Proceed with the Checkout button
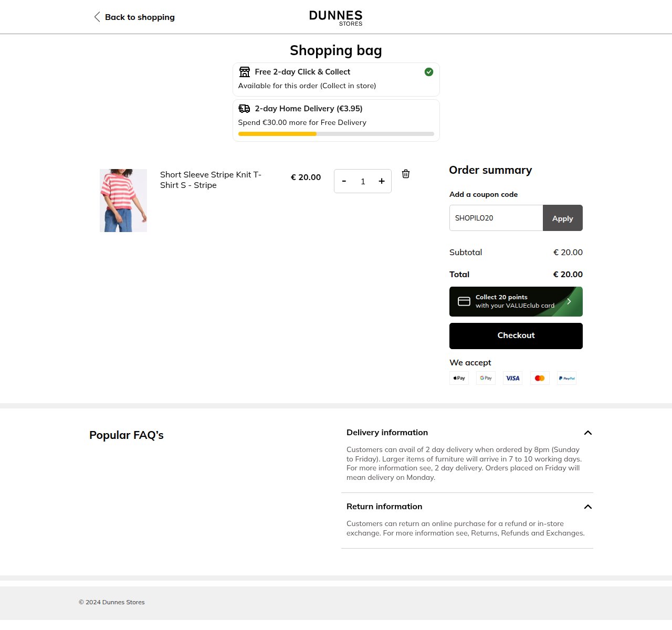The image size is (672, 630). click(516, 336)
